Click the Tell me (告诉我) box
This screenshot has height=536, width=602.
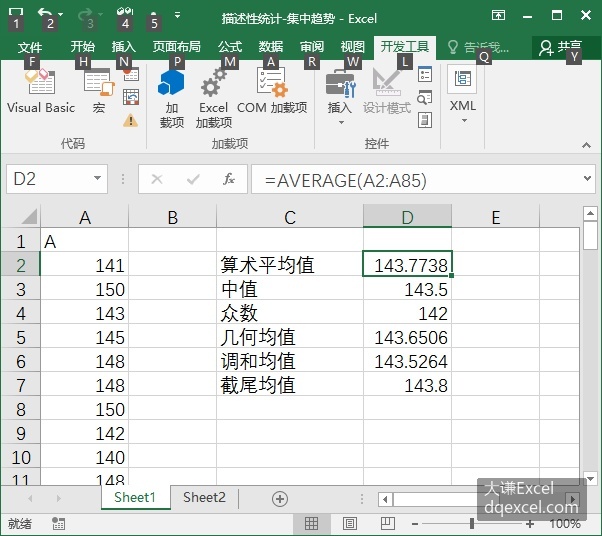click(x=478, y=48)
